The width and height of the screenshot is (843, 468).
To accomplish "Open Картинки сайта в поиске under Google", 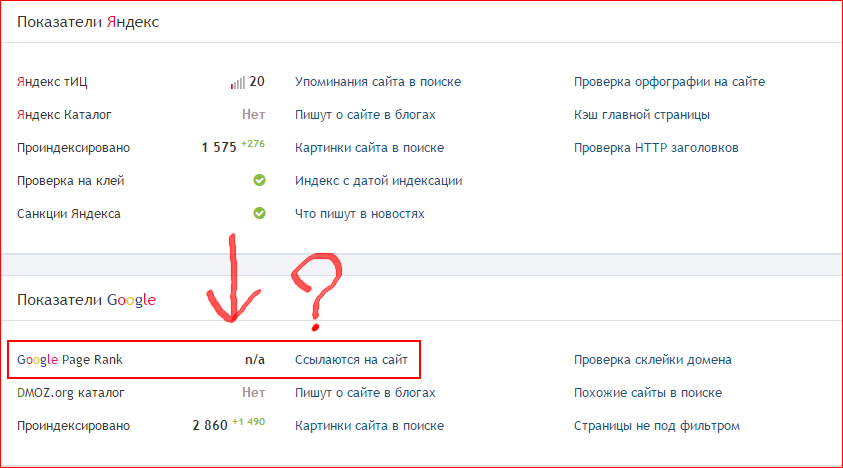I will point(369,426).
